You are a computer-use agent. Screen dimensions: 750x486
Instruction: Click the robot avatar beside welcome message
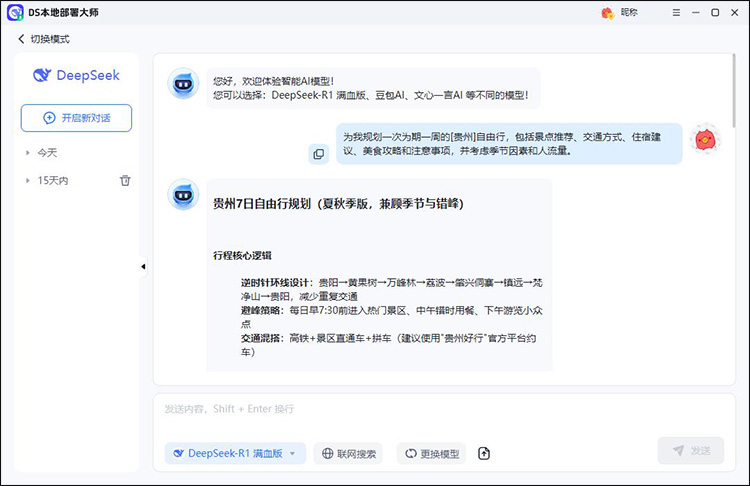(183, 84)
